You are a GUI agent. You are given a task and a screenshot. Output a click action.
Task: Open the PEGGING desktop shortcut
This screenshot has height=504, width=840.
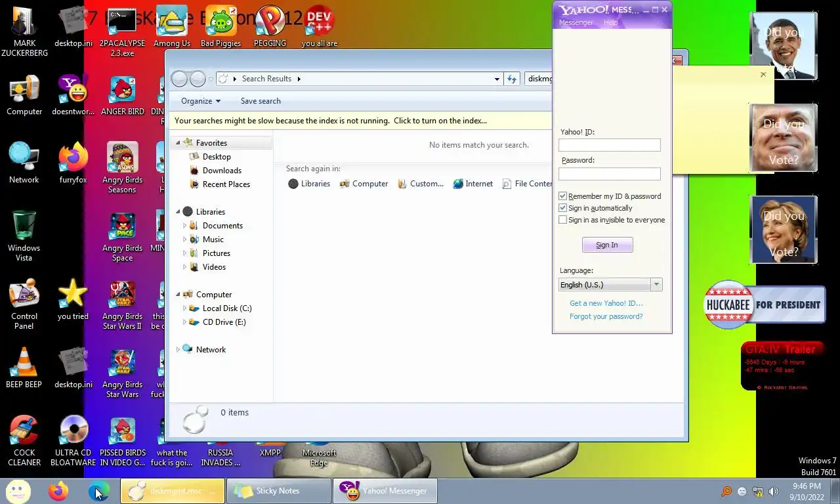(270, 28)
